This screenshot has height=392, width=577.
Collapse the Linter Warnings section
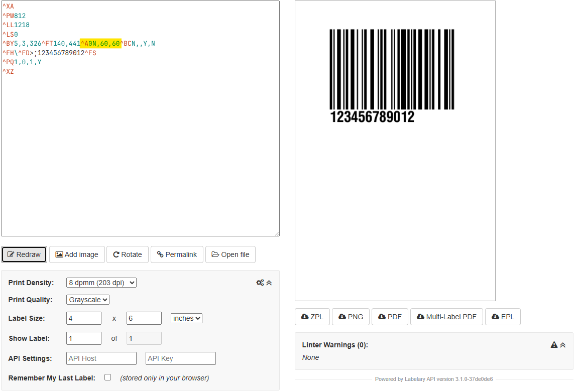point(562,345)
